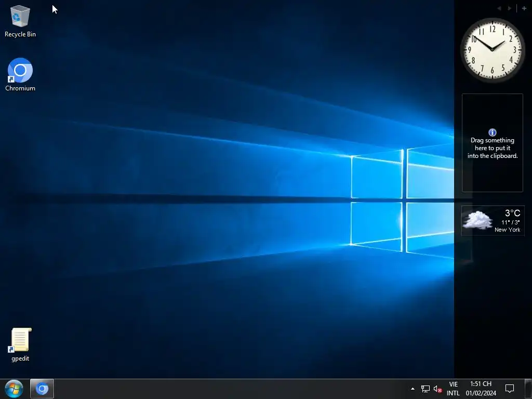Open the muted volume tray icon
Image resolution: width=532 pixels, height=399 pixels.
coord(437,389)
